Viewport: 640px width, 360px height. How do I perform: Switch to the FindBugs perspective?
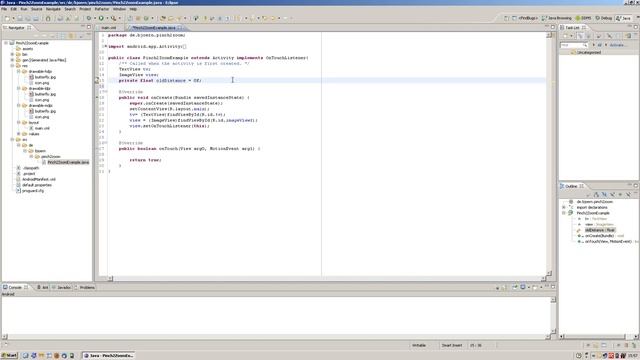coord(526,18)
